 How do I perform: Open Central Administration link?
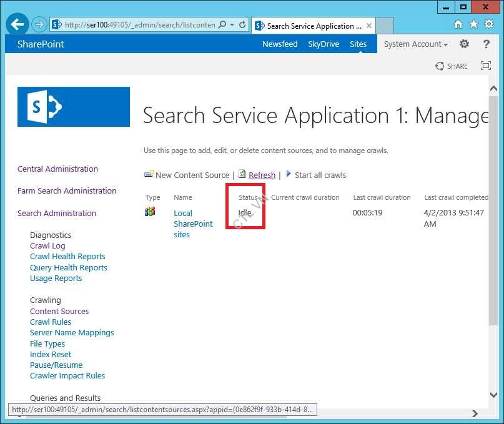[57, 169]
